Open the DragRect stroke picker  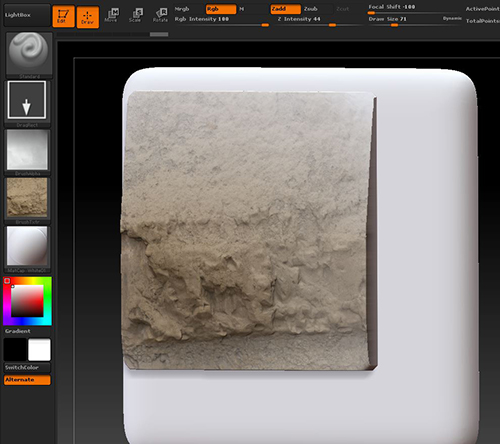(27, 103)
